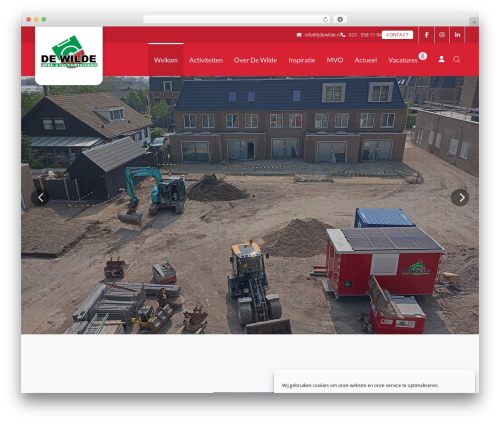Viewport: 500px width, 423px height.
Task: Click the browser download indicator icon
Action: click(x=340, y=19)
